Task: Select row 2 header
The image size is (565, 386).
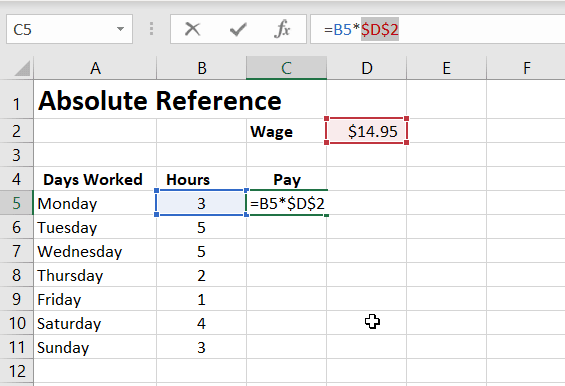Action: pos(17,131)
